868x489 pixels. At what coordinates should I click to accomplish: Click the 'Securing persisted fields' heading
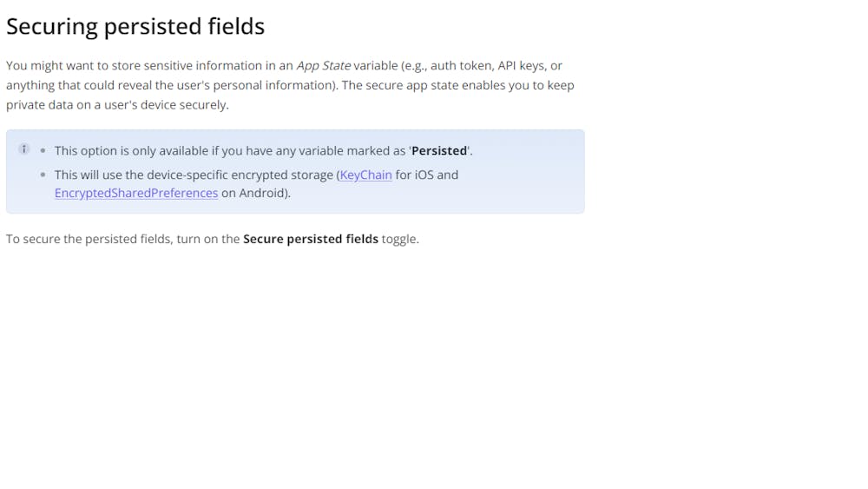(135, 26)
